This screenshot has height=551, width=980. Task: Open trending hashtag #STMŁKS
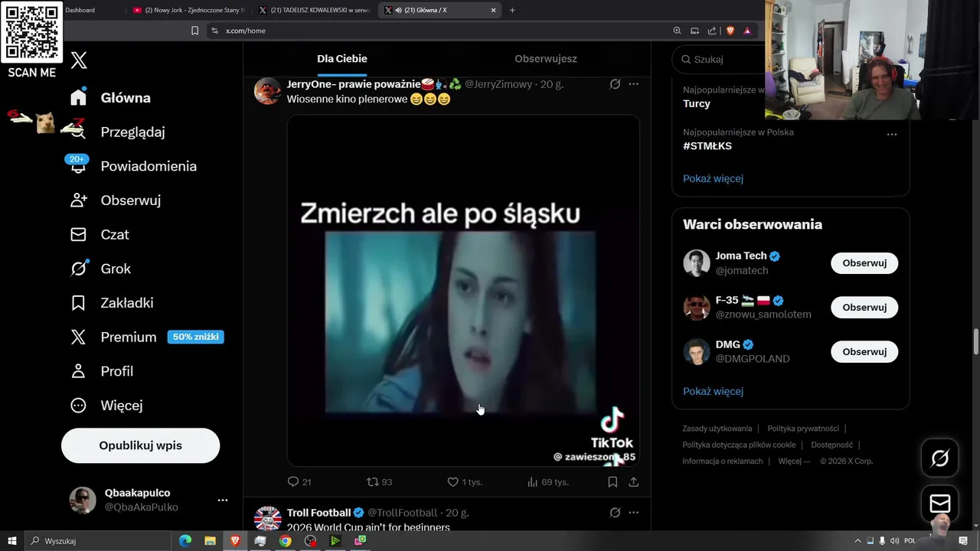707,145
